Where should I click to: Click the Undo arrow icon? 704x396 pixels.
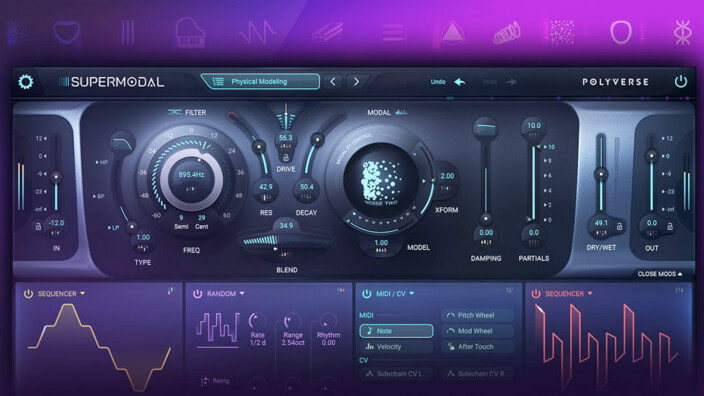(x=459, y=82)
